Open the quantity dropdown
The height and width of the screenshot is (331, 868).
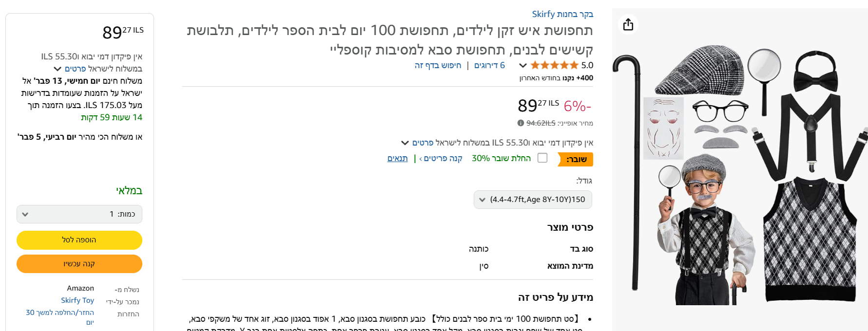(x=79, y=214)
